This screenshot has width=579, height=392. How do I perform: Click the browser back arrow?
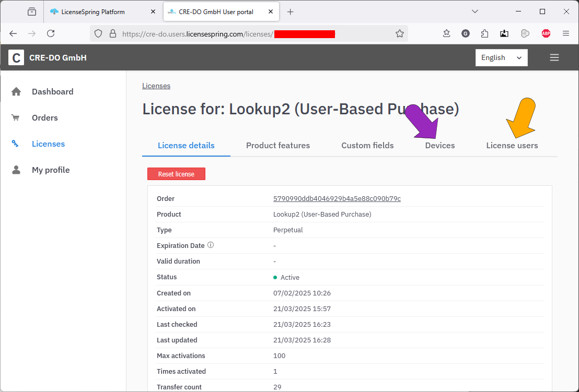click(13, 33)
